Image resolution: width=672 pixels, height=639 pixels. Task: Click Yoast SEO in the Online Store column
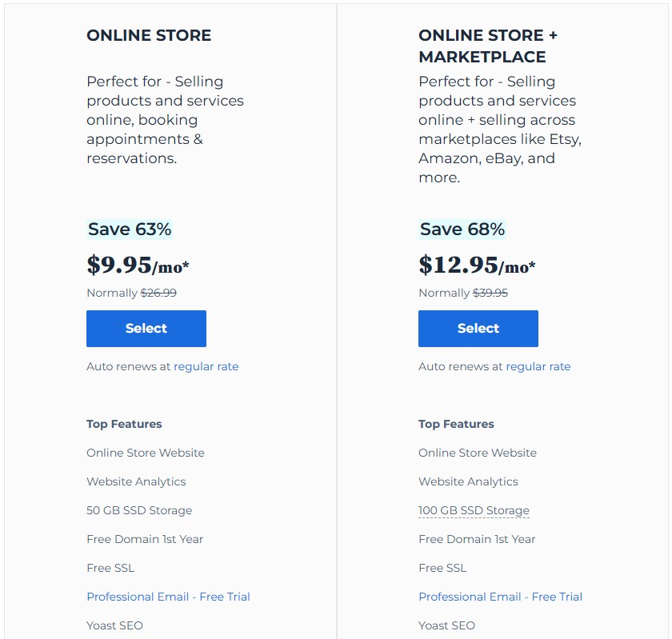coord(114,625)
